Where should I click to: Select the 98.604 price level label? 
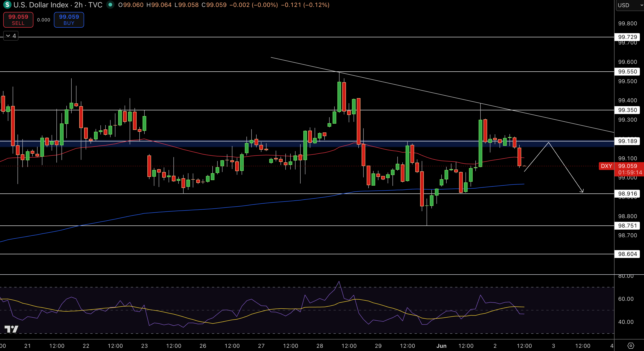point(627,254)
